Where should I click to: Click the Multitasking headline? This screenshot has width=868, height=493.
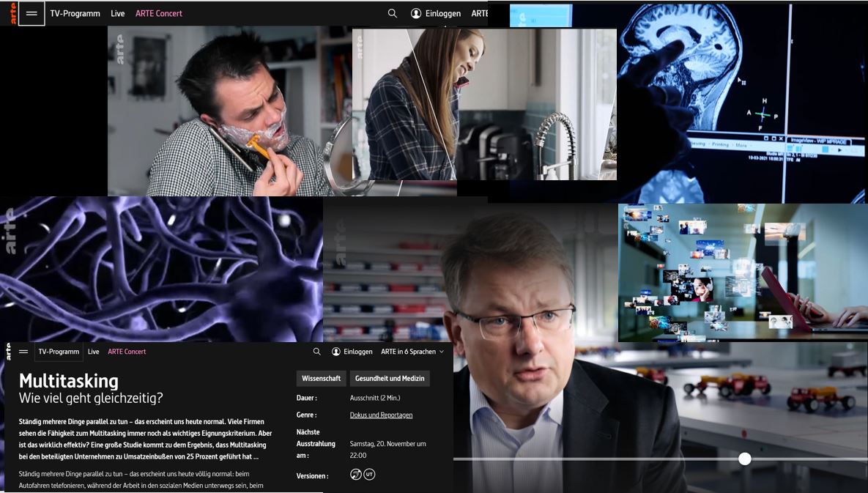click(x=69, y=381)
